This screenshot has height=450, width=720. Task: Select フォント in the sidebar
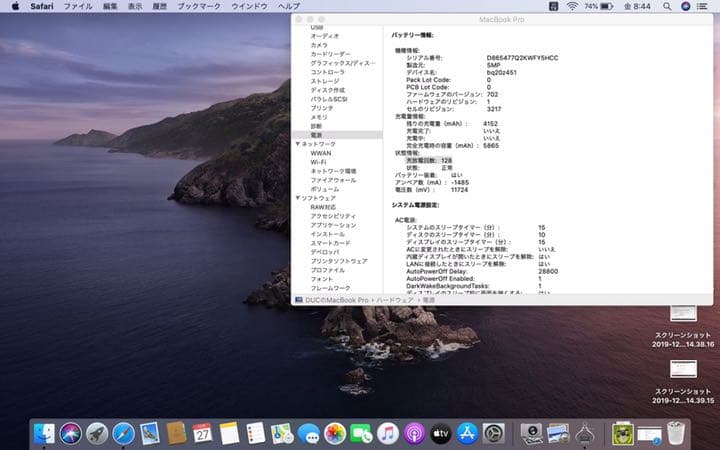tap(321, 279)
